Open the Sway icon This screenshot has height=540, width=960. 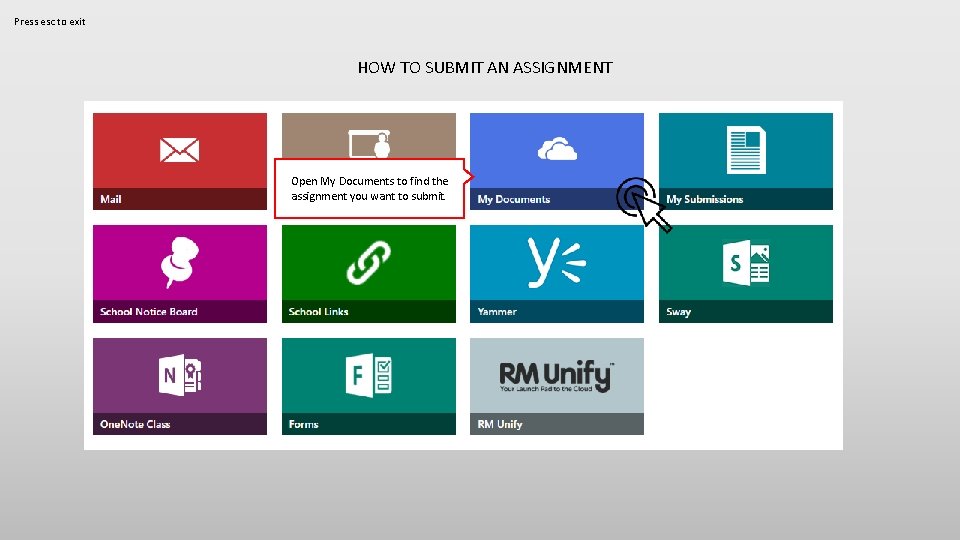[x=746, y=263]
